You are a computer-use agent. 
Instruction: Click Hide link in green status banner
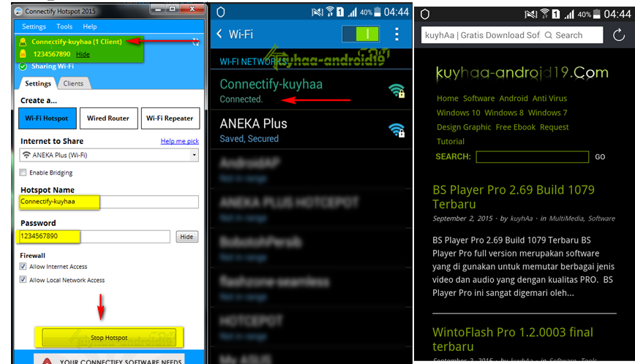pos(83,54)
